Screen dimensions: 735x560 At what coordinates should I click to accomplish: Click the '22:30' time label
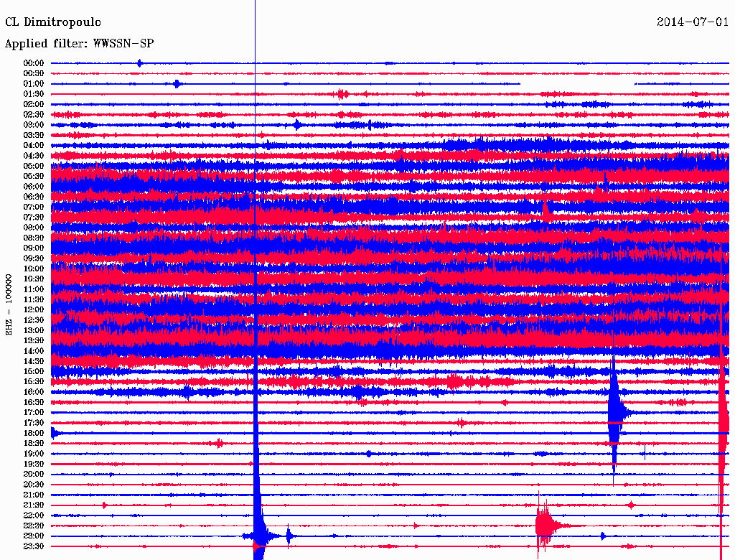[34, 526]
